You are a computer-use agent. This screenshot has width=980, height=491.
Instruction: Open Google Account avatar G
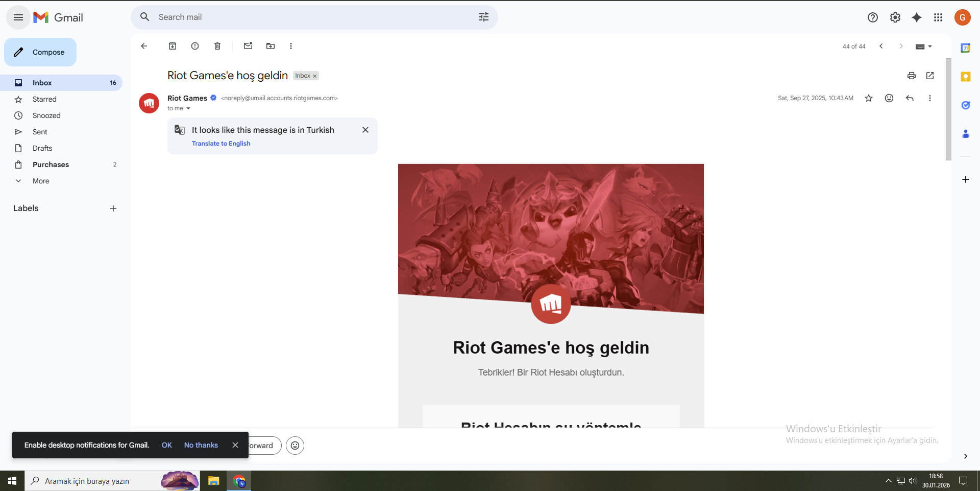[963, 17]
